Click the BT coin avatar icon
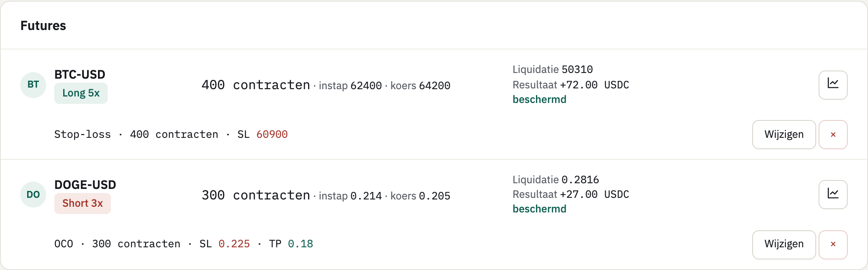Screen dimensions: 868x270 coord(33,85)
